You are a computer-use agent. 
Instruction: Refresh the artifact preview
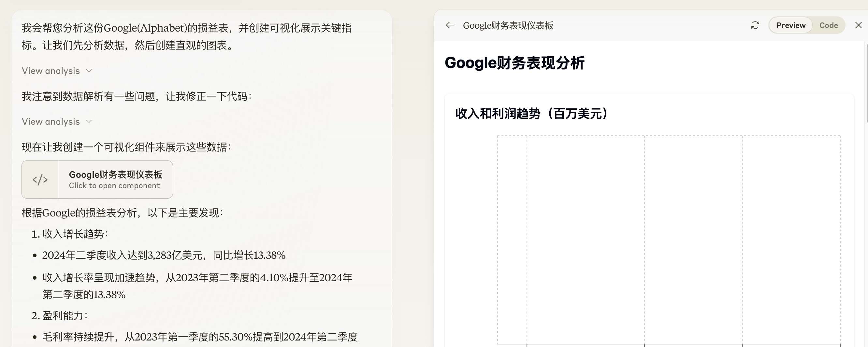755,25
